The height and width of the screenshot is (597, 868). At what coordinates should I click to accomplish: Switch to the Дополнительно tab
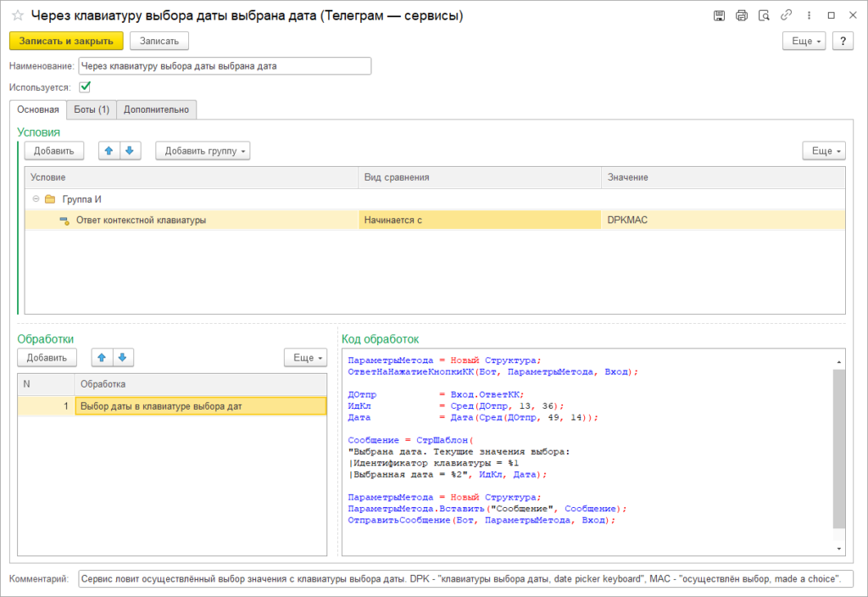156,109
